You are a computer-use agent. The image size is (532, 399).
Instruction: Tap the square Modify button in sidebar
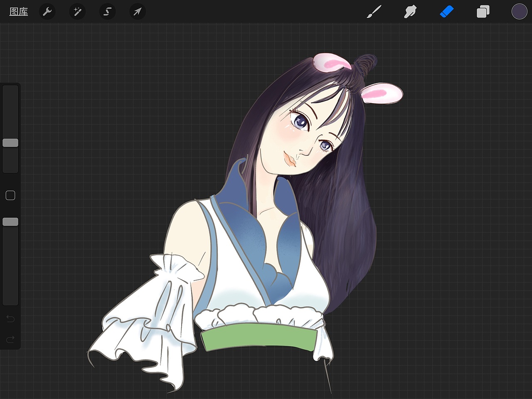click(10, 195)
